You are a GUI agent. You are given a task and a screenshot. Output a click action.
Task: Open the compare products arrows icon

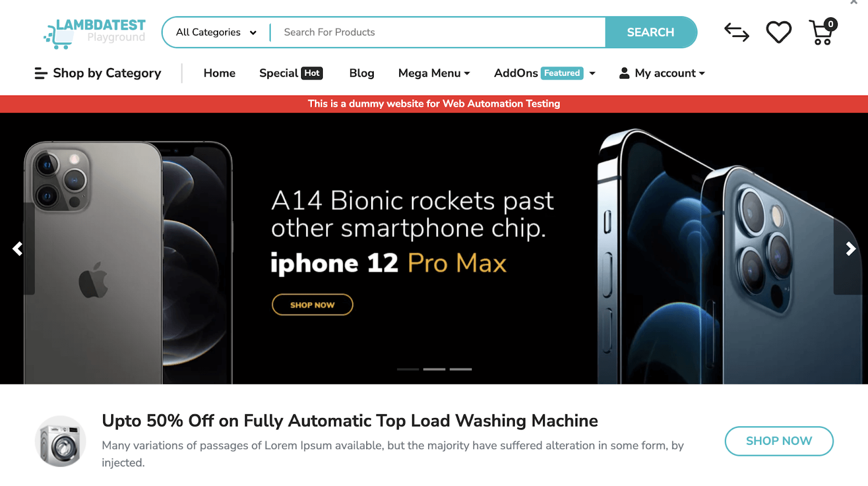pos(736,33)
